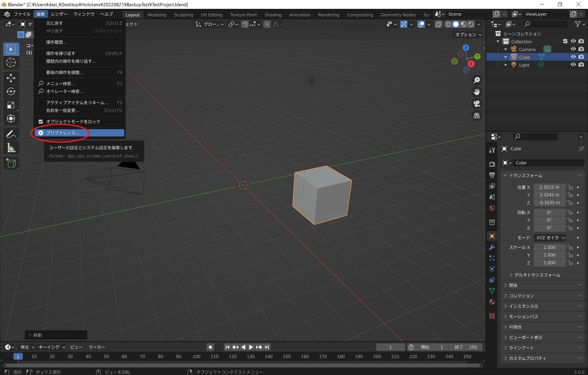588x375 pixels.
Task: Click the pan hand viewport icon
Action: (476, 92)
